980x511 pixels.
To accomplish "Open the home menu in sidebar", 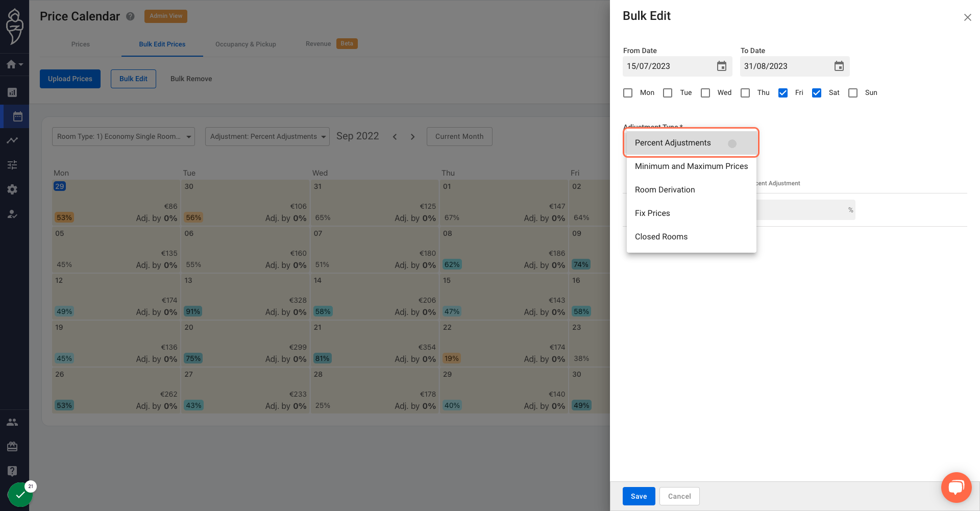I will click(14, 64).
